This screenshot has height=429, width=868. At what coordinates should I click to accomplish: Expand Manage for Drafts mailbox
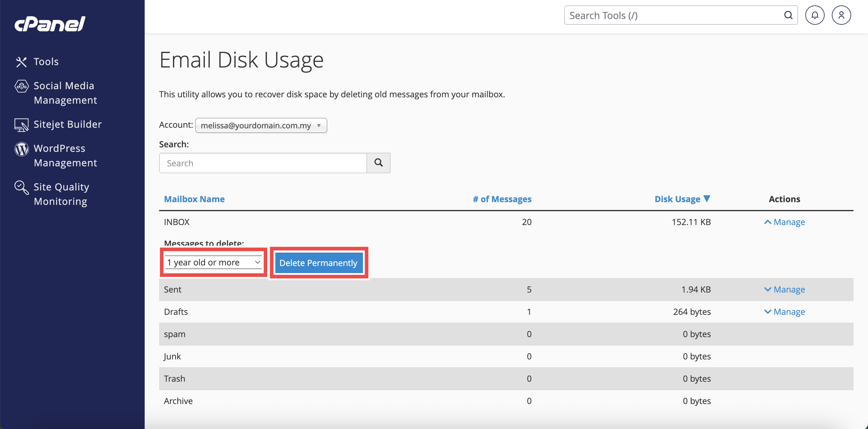[x=785, y=312]
